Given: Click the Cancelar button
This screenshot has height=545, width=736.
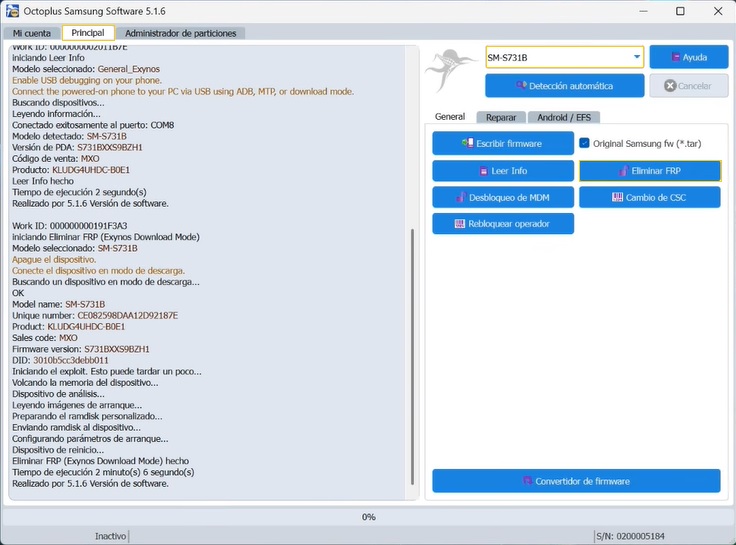Looking at the screenshot, I should pos(689,86).
